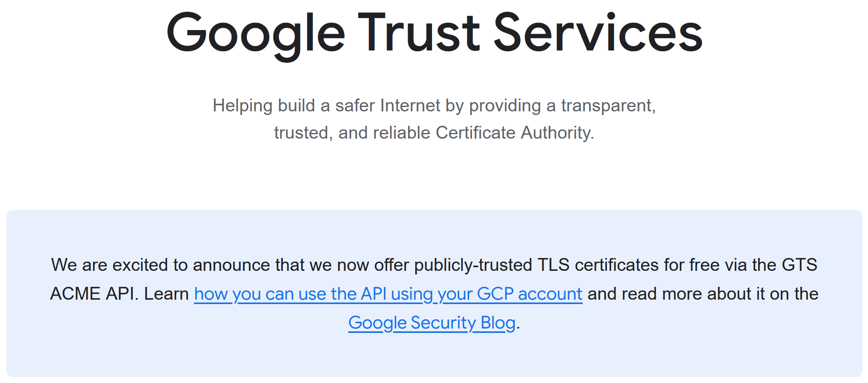Select the word 'Trust' in the main heading

coord(419,33)
